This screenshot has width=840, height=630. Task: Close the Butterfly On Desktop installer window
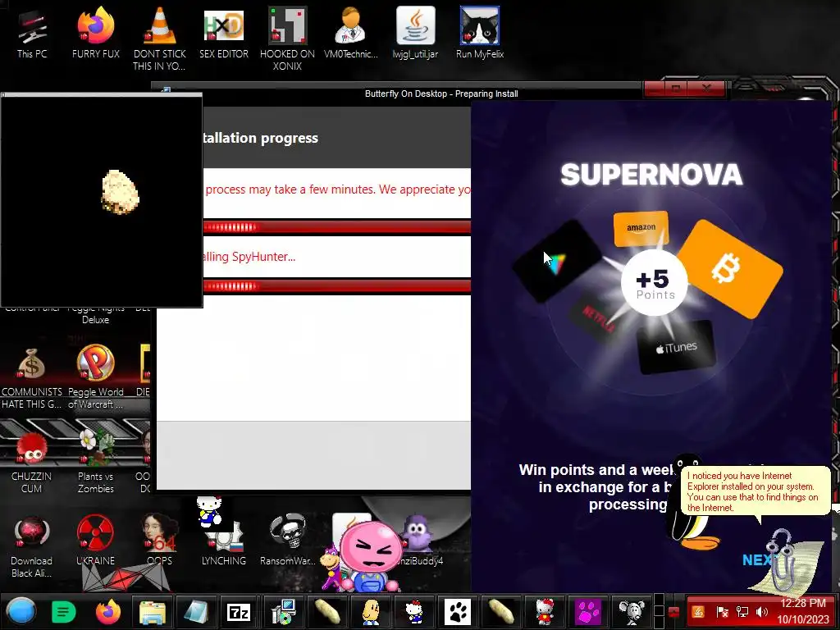click(x=706, y=89)
